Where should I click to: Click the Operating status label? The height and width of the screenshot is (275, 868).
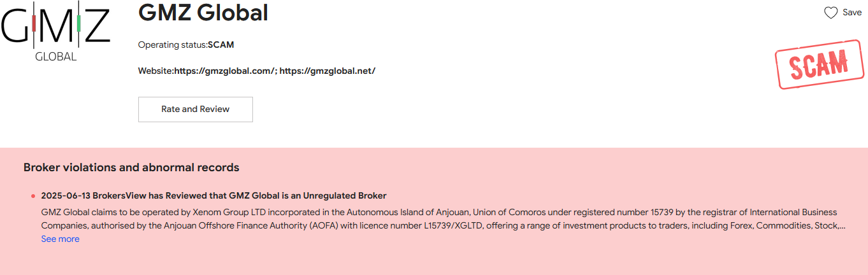click(172, 45)
